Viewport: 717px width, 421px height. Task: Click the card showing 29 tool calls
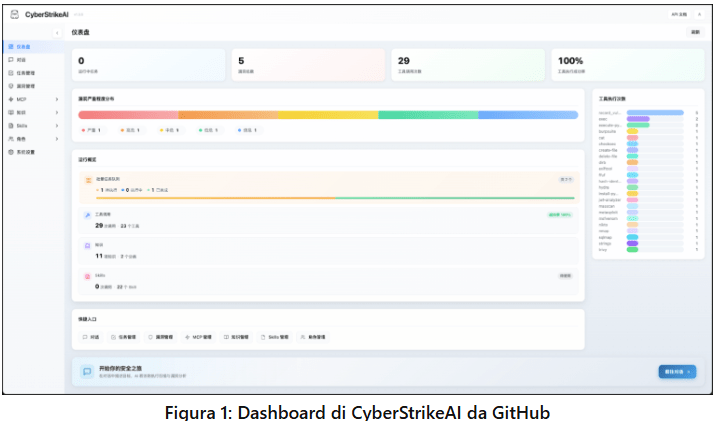[x=467, y=65]
